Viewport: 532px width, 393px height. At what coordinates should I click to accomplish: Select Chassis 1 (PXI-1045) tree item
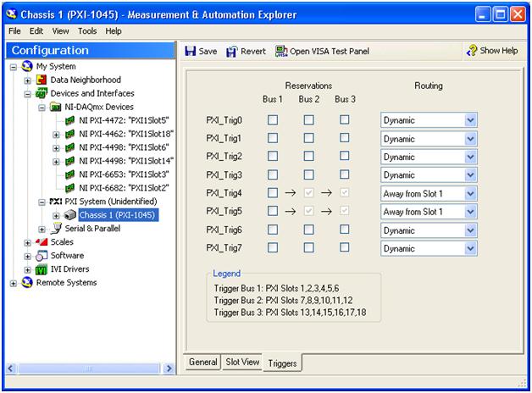(117, 215)
